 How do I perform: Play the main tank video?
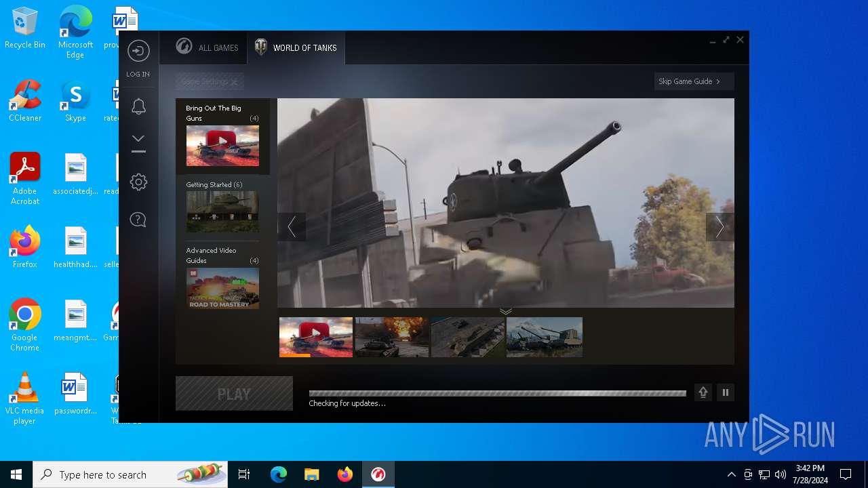coord(506,203)
